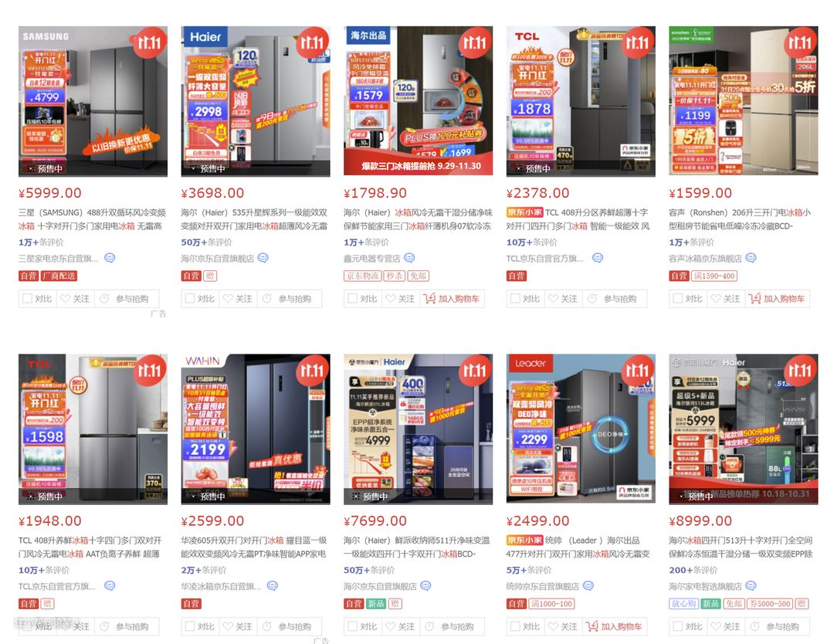The width and height of the screenshot is (834, 644).
Task: Open store link 华凌冰箱京东自营旗舰店
Action: click(221, 586)
